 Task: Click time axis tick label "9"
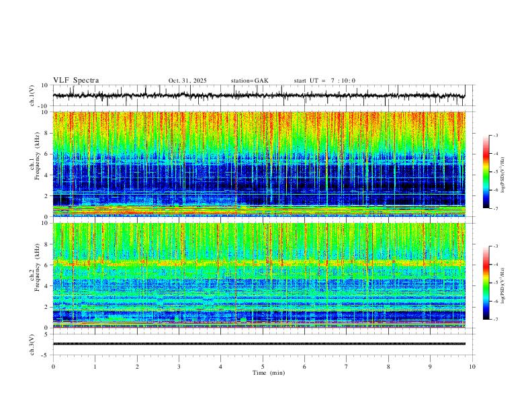[430, 367]
